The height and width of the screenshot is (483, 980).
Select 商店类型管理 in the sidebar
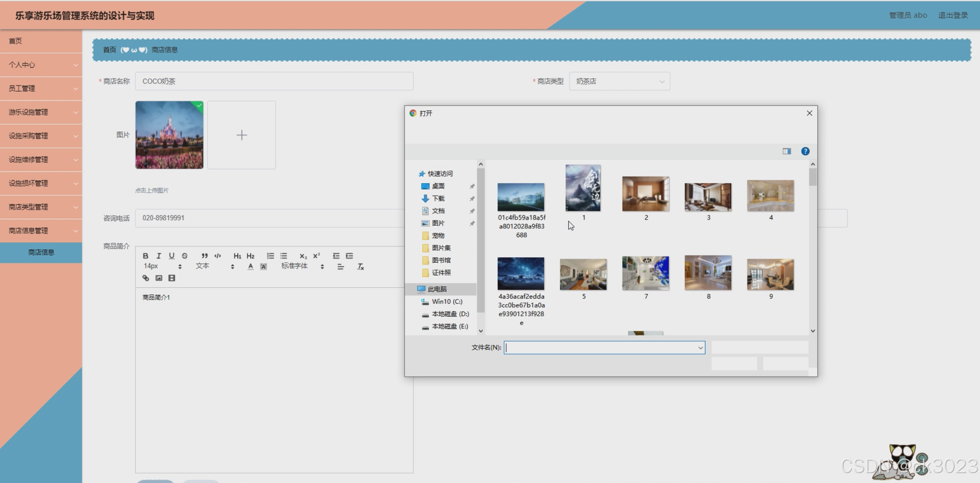tap(41, 207)
